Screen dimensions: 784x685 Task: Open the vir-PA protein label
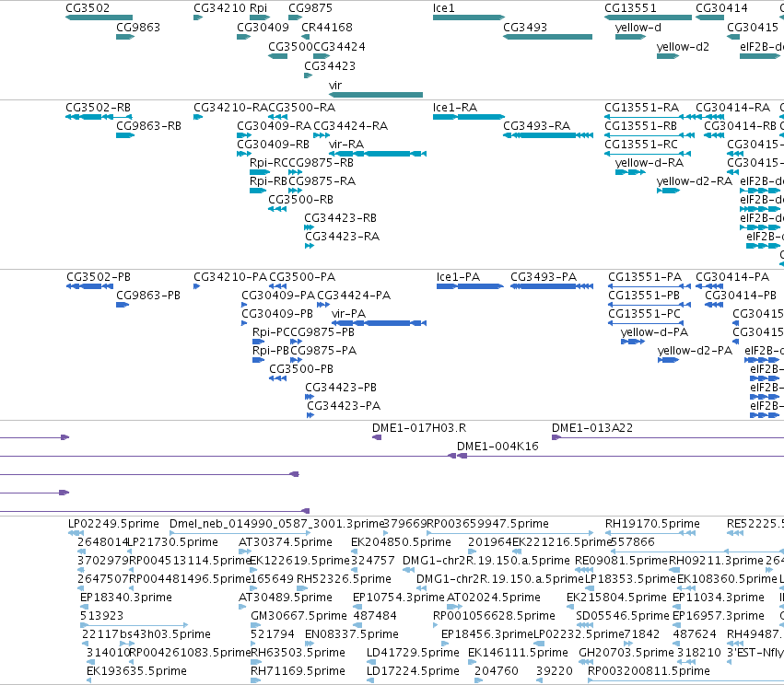click(348, 314)
